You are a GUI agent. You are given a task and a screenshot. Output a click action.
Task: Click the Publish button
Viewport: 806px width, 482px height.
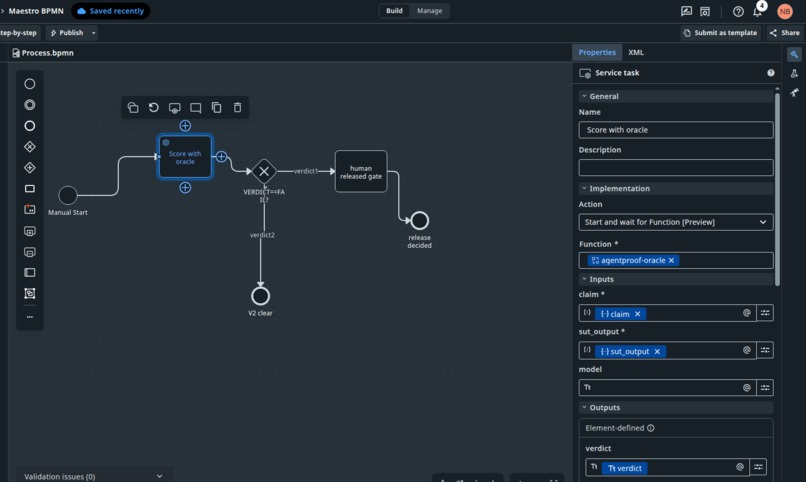point(67,33)
